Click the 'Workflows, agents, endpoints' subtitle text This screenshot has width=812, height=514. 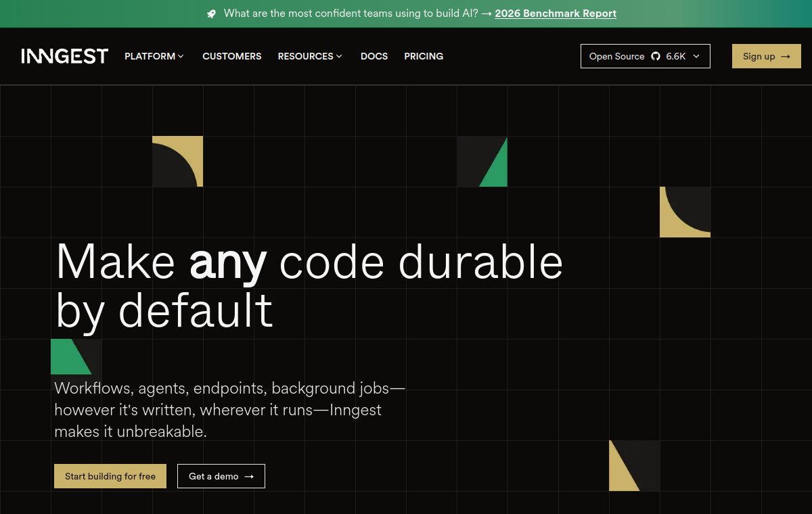click(x=229, y=410)
